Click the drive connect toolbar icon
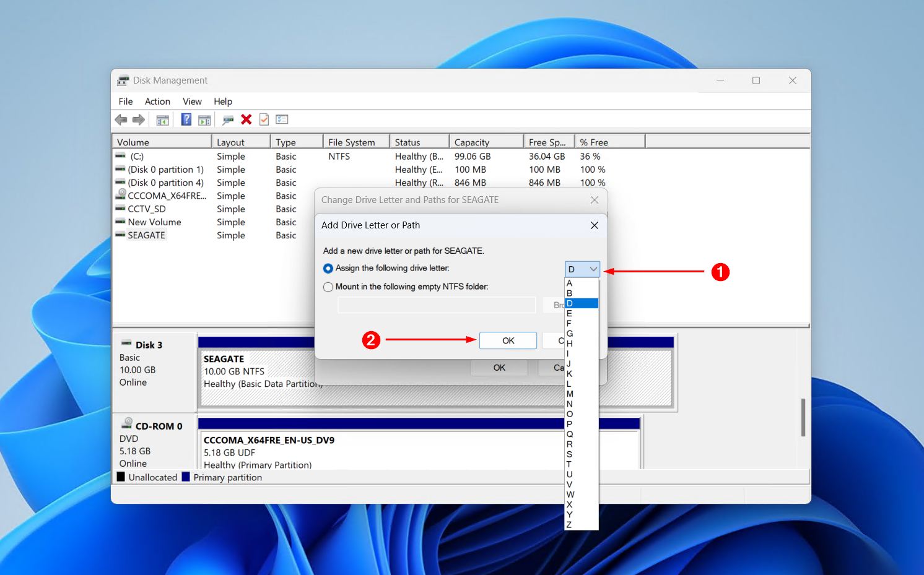Screen dimensions: 924x575 228,120
